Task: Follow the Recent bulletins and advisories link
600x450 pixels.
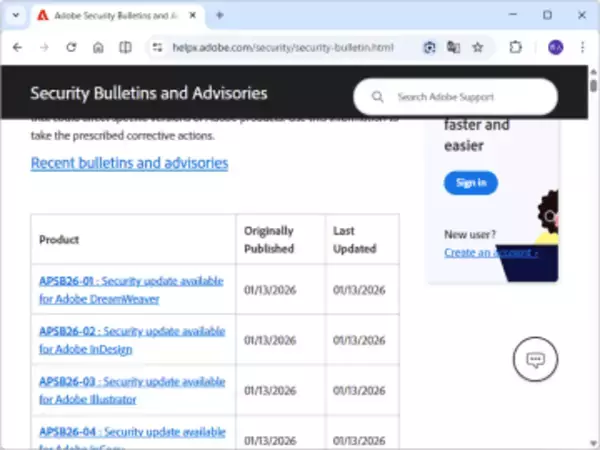Action: 129,163
